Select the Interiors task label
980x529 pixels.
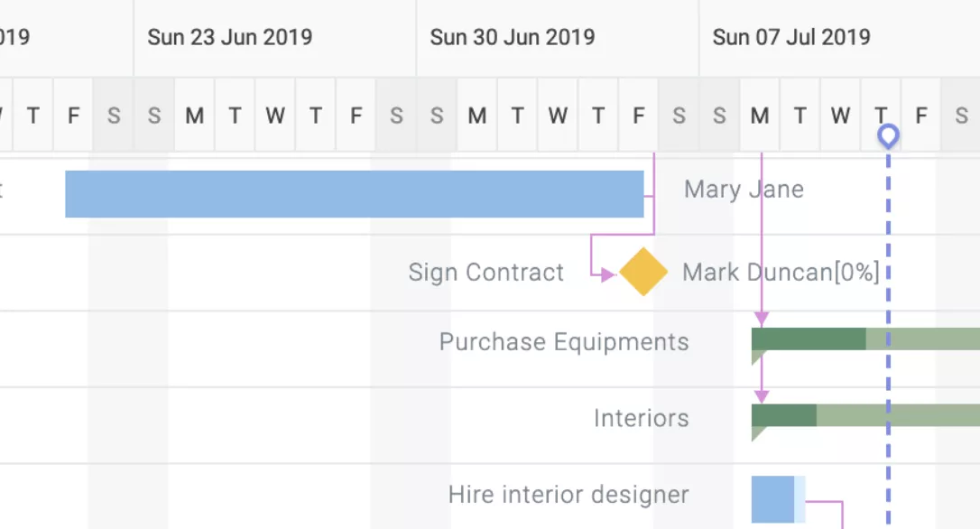[640, 418]
